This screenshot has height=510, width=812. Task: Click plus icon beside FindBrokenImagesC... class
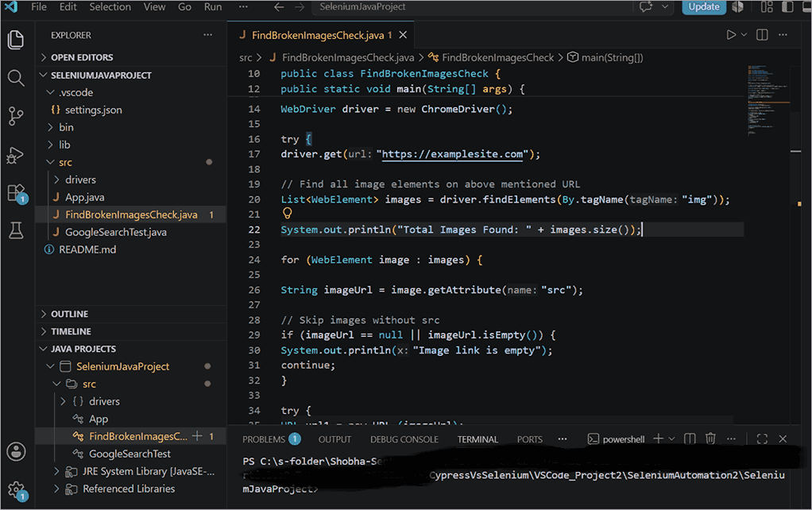click(197, 436)
